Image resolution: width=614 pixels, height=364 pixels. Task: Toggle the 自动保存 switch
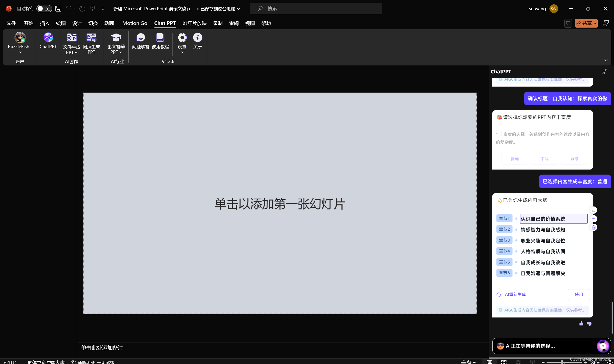pos(44,9)
